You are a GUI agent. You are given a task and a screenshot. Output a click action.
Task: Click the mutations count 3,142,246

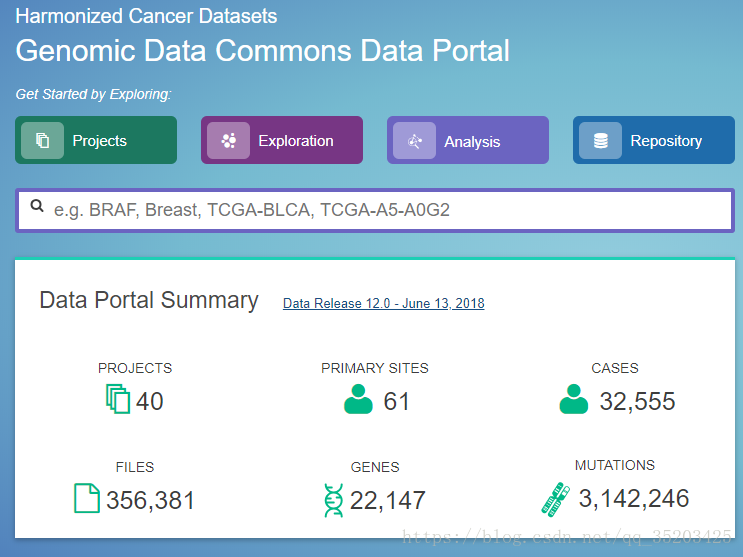634,499
